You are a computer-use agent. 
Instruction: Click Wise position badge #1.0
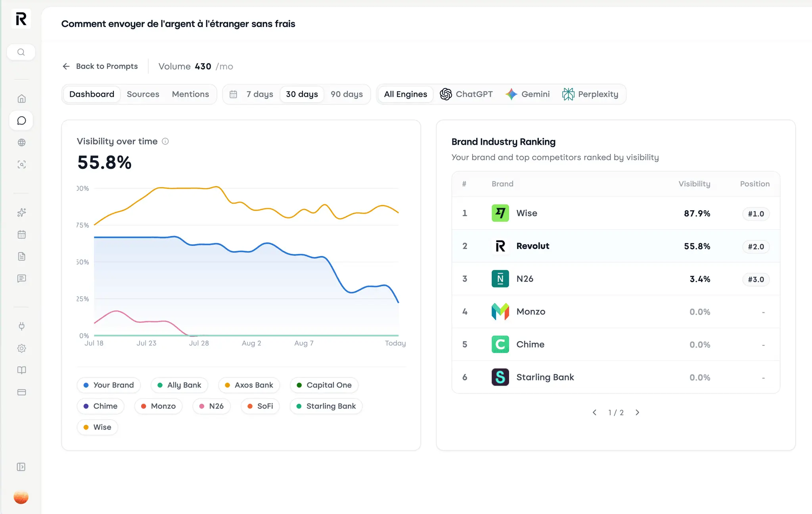756,214
